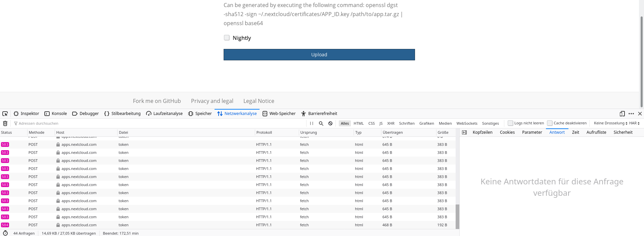Screen dimensions: 644x236
Task: Pause network recording with the pause icon
Action: [312, 123]
